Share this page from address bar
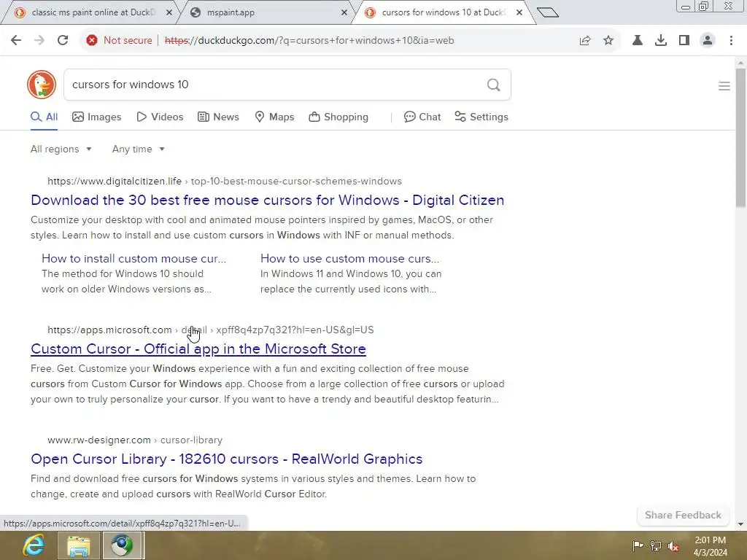Screen dimensions: 747x560 click(585, 41)
